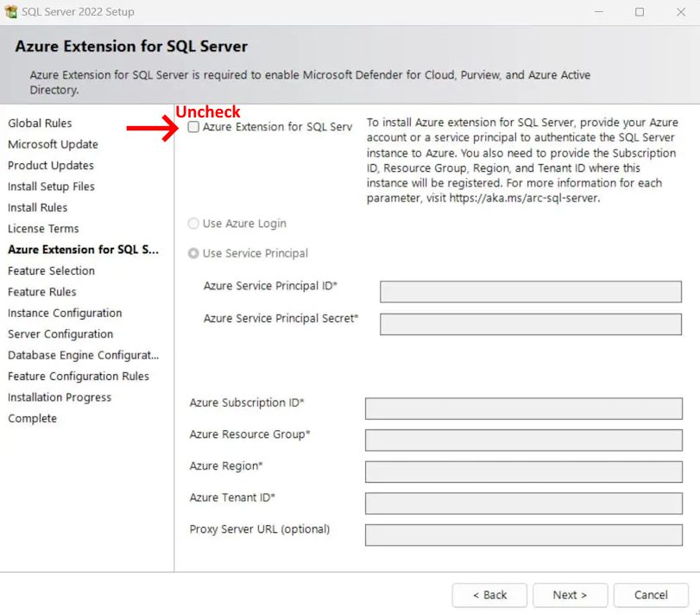
Task: Minimize the SQL Server 2022 Setup window
Action: point(598,12)
